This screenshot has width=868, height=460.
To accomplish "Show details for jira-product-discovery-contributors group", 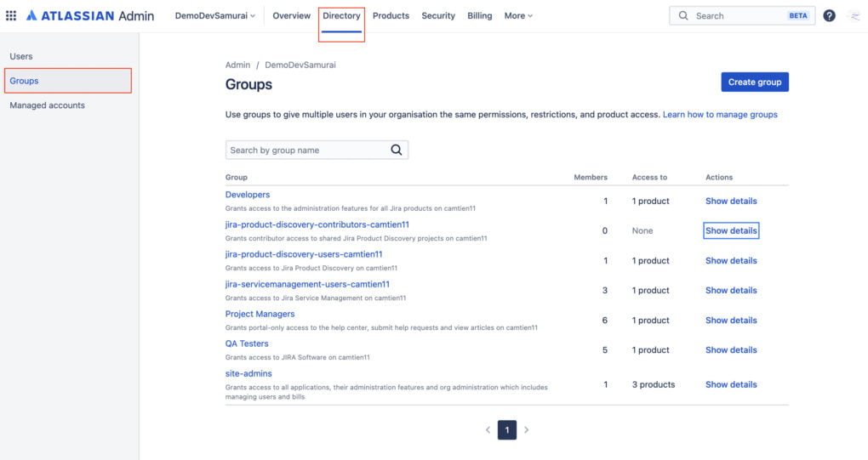I will point(731,230).
